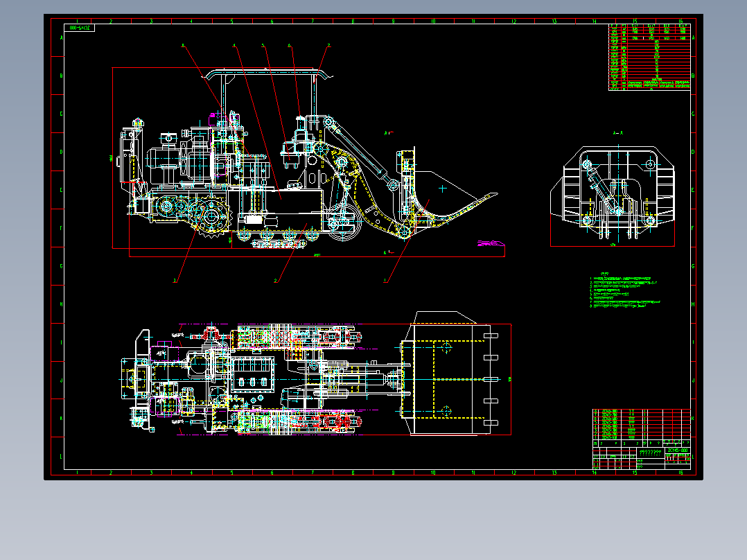Click callout number 7 near canopy
The width and height of the screenshot is (747, 560).
[328, 46]
